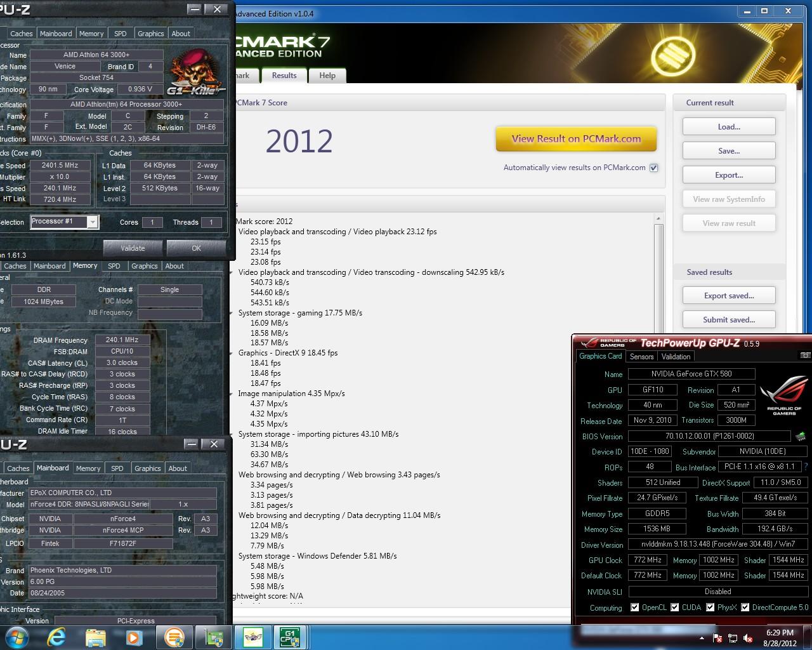Image resolution: width=812 pixels, height=650 pixels.
Task: Click the Show desktop strip at taskbar end
Action: 808,637
